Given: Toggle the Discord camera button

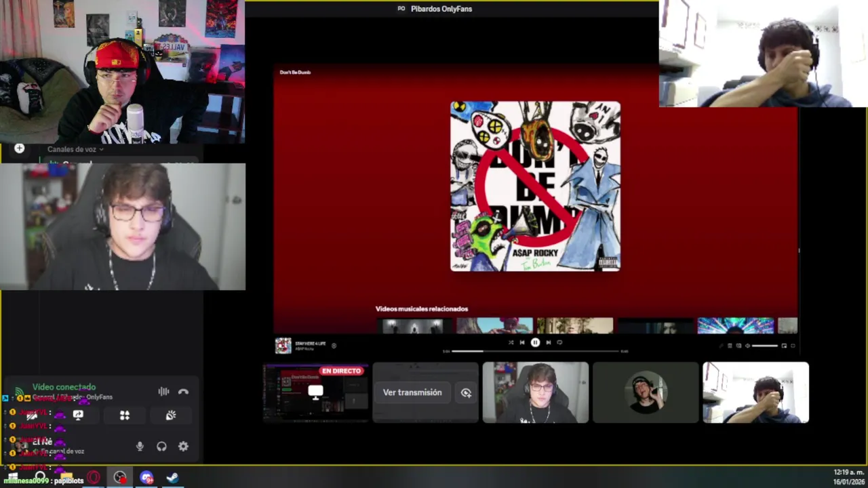Looking at the screenshot, I should click(32, 415).
